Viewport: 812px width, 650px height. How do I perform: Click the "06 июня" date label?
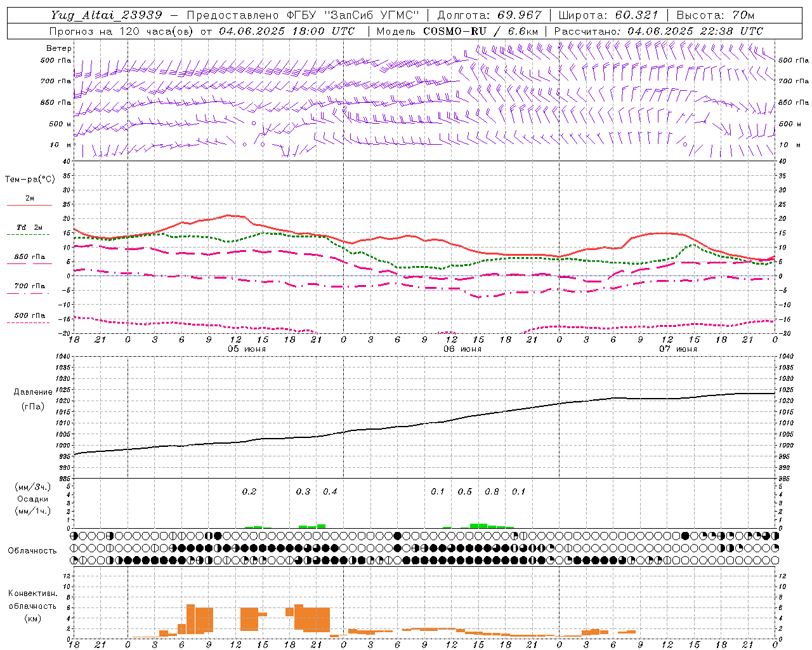[462, 349]
